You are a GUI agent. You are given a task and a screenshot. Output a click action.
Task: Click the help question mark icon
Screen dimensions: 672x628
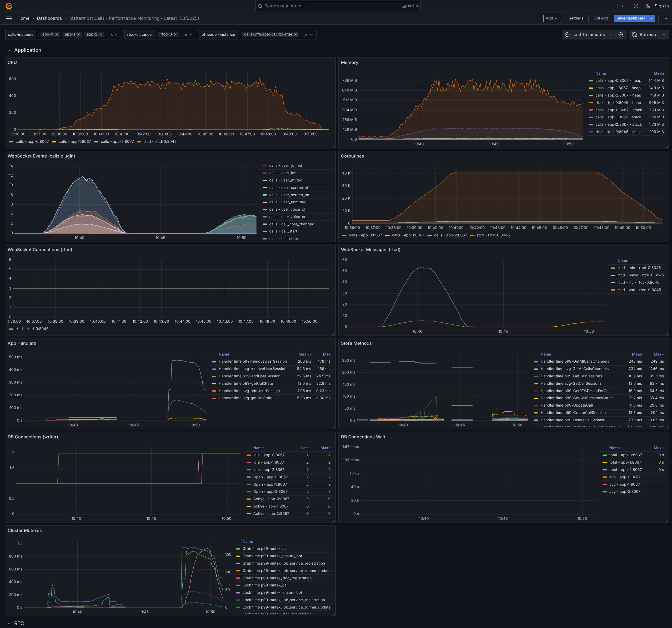635,6
